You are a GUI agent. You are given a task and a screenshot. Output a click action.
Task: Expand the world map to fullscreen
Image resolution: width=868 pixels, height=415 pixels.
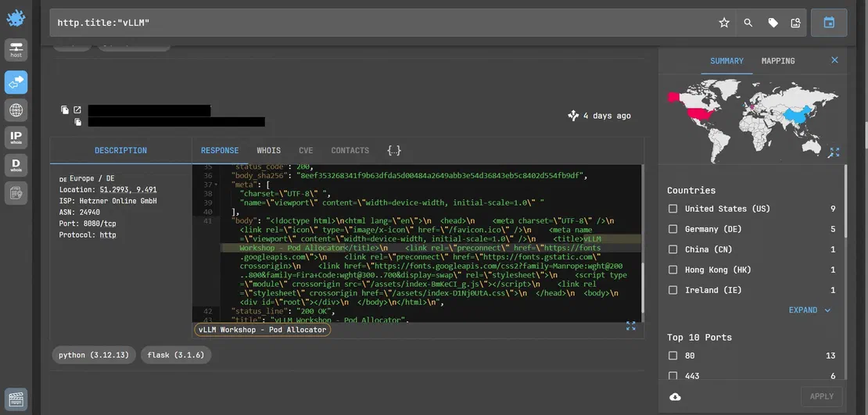[x=834, y=152]
